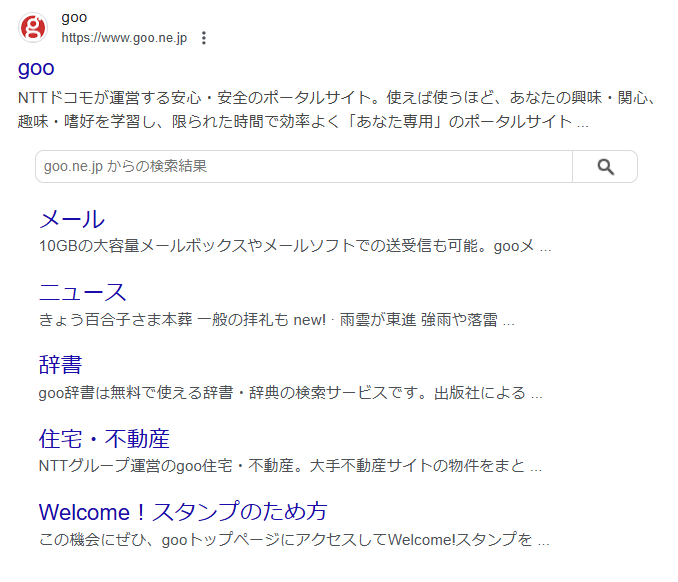The image size is (678, 582).
Task: Click the 10GBの大容量メールボックス snippet text
Action: (295, 246)
